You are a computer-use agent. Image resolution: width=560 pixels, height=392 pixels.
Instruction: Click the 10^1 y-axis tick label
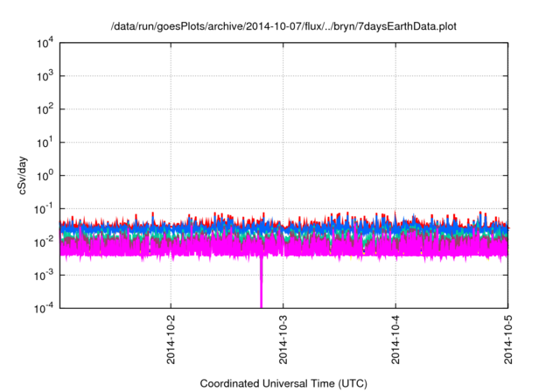(45, 143)
